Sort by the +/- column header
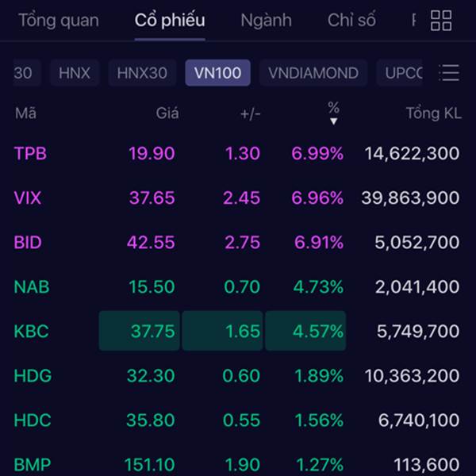The width and height of the screenshot is (476, 476). point(251,114)
